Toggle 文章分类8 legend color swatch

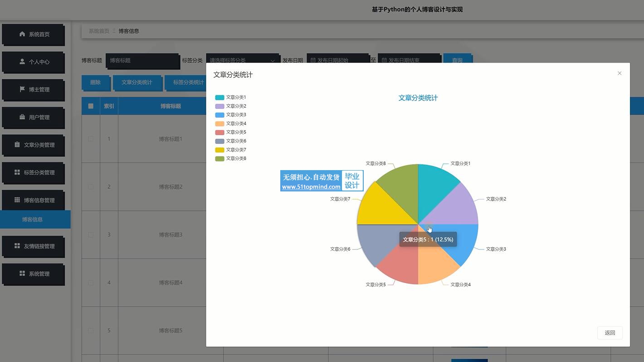(220, 158)
